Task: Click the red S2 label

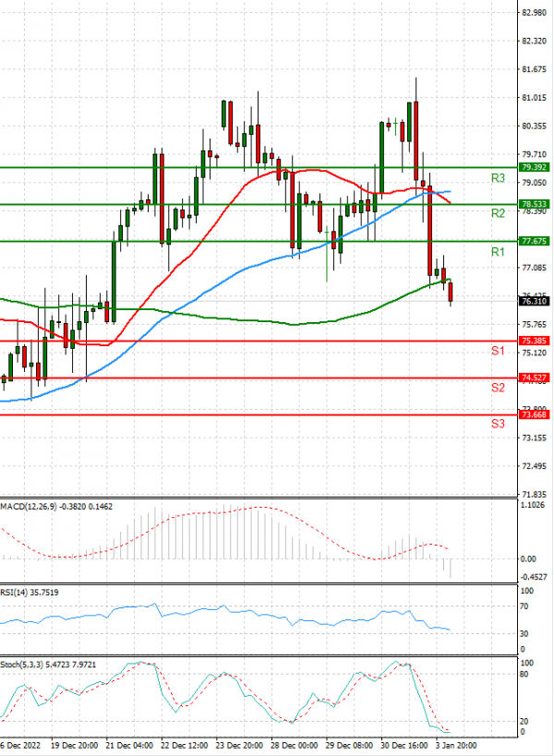Action: click(498, 388)
